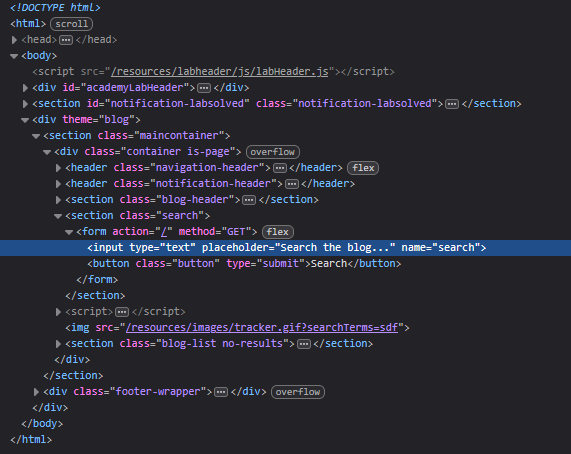
Task: Select the html opening tag
Action: point(28,24)
